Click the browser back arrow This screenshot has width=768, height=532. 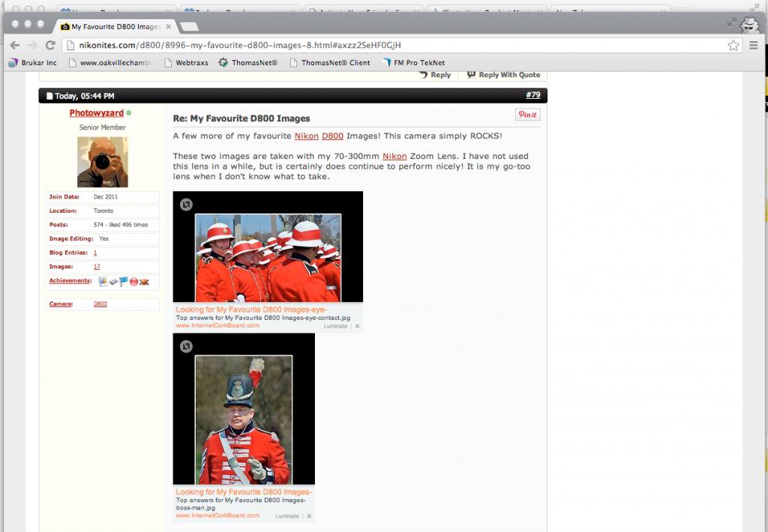point(15,45)
